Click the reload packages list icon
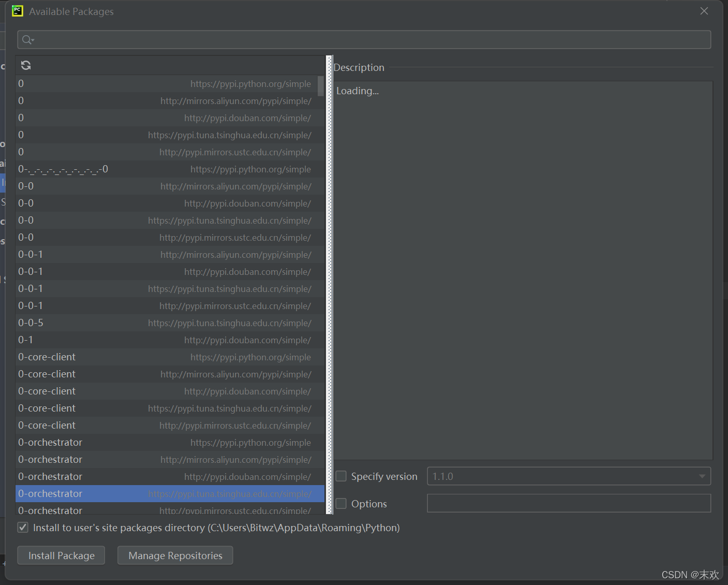The width and height of the screenshot is (728, 585). 26,65
